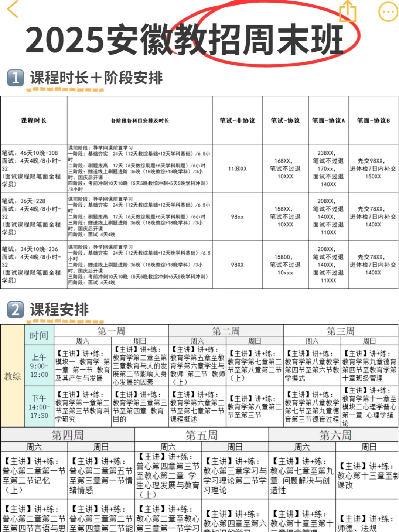Tap cell 普心第二章第一节至第二节记忆
The width and height of the screenshot is (399, 532).
34,475
